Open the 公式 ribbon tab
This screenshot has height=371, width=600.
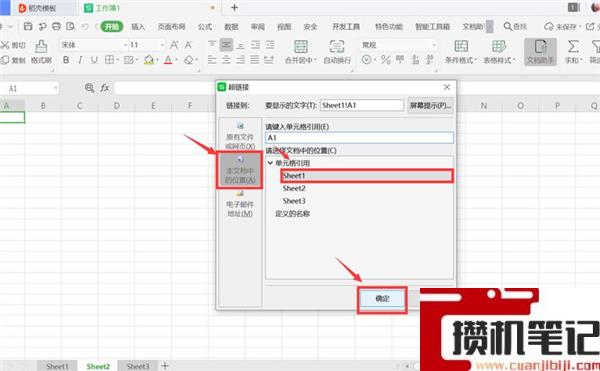point(205,26)
